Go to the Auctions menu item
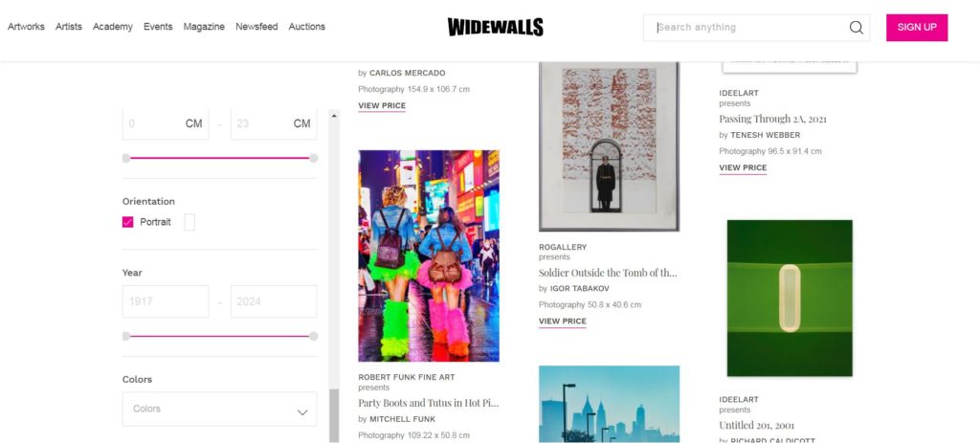980x443 pixels. pos(307,27)
